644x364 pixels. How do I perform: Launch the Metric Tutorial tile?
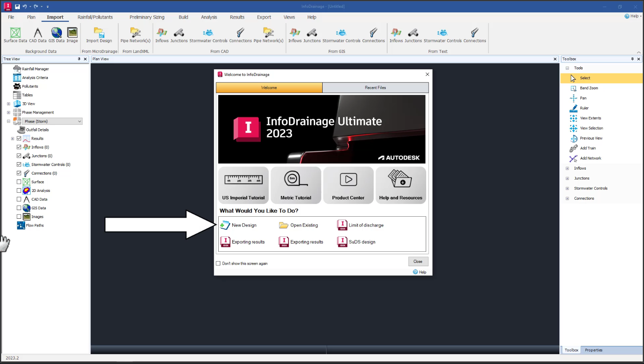[x=296, y=185]
